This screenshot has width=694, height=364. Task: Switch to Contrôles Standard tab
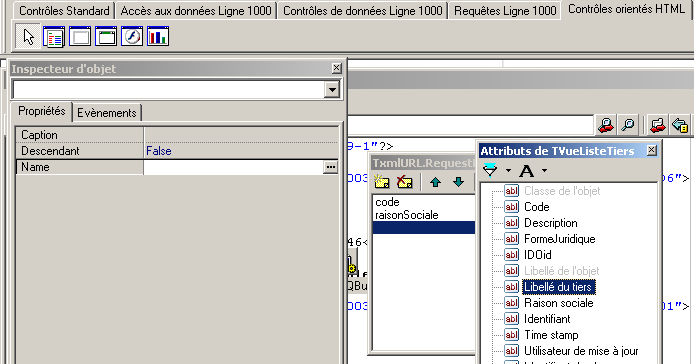pyautogui.click(x=64, y=11)
